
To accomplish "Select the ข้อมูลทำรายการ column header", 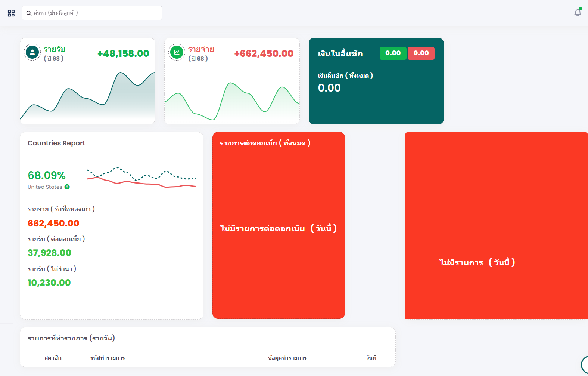I will pos(287,358).
